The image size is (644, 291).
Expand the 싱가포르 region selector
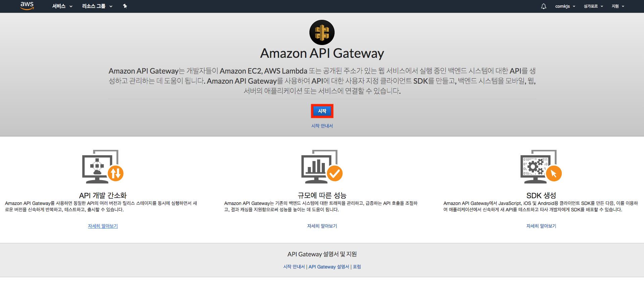(593, 6)
